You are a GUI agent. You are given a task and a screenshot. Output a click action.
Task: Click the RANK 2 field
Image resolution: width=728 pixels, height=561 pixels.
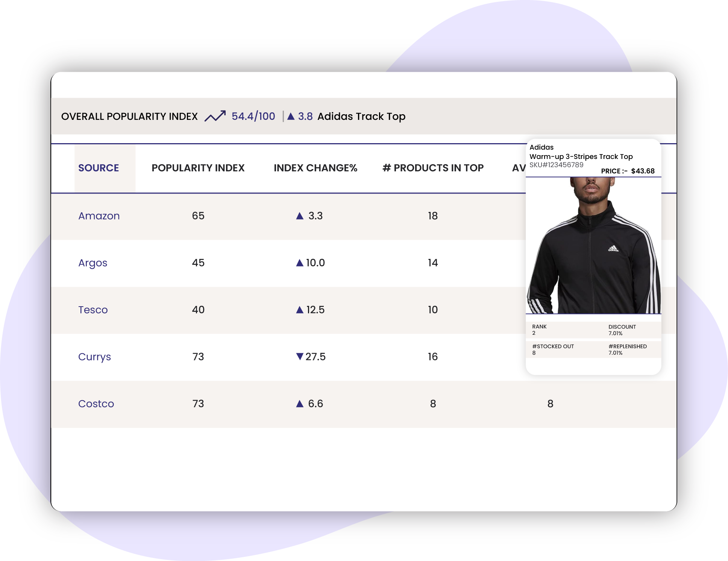coord(539,330)
